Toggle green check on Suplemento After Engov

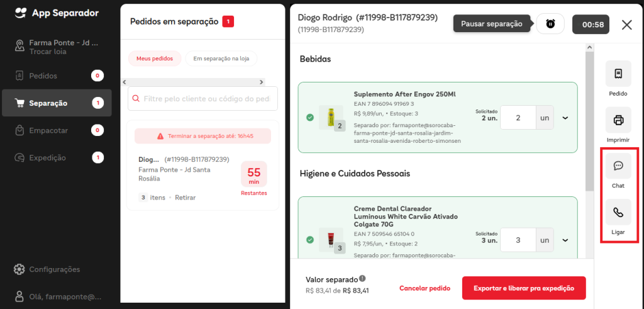point(310,118)
